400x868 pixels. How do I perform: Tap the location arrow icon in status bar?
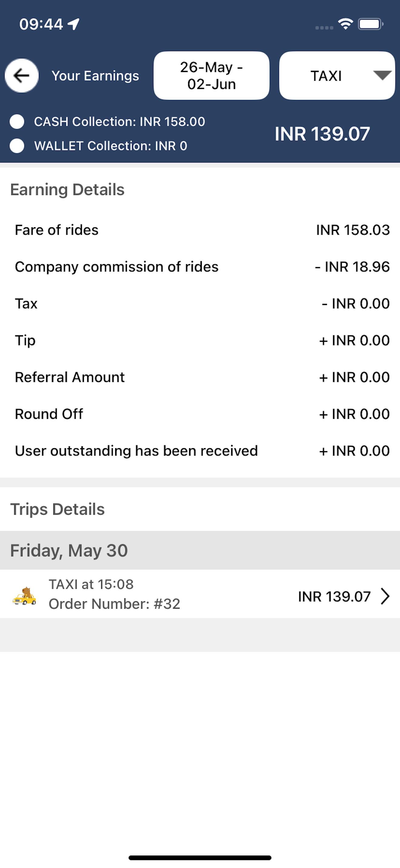[x=74, y=24]
